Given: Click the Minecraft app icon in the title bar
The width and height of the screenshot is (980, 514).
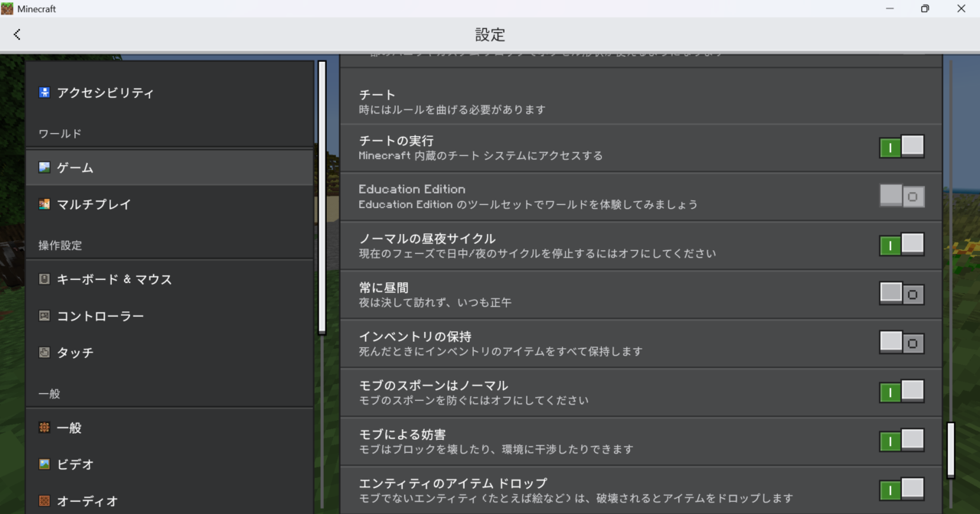Looking at the screenshot, I should point(8,8).
